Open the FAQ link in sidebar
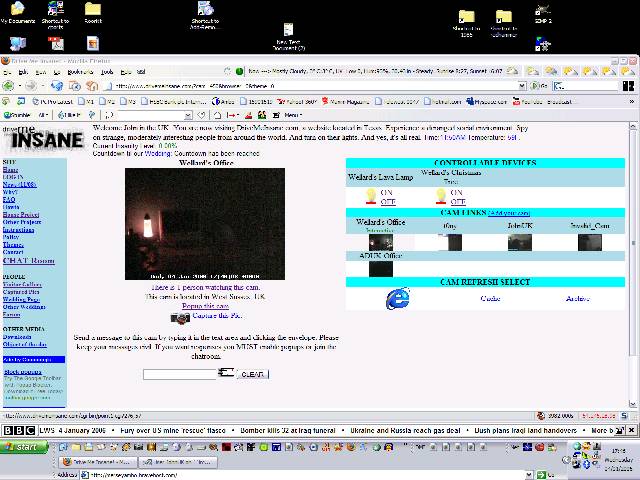Screen dimensions: 640x480 pos(9,200)
